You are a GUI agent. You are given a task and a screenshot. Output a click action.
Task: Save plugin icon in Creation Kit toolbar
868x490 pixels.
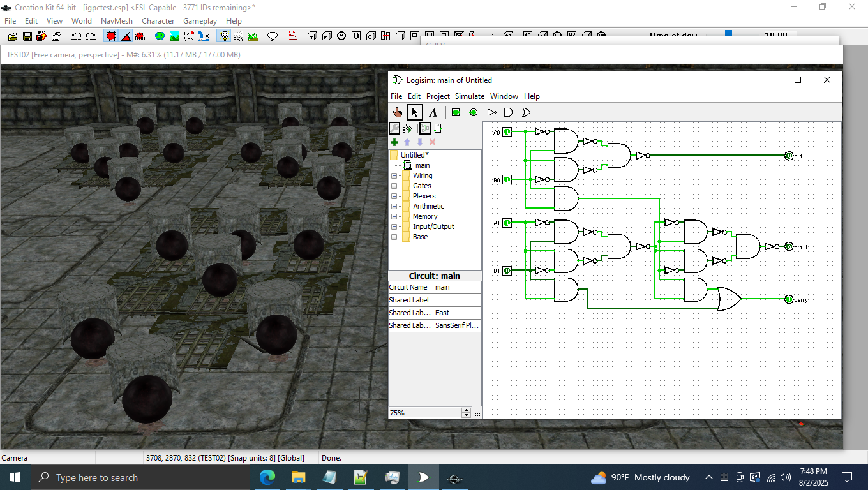point(27,36)
